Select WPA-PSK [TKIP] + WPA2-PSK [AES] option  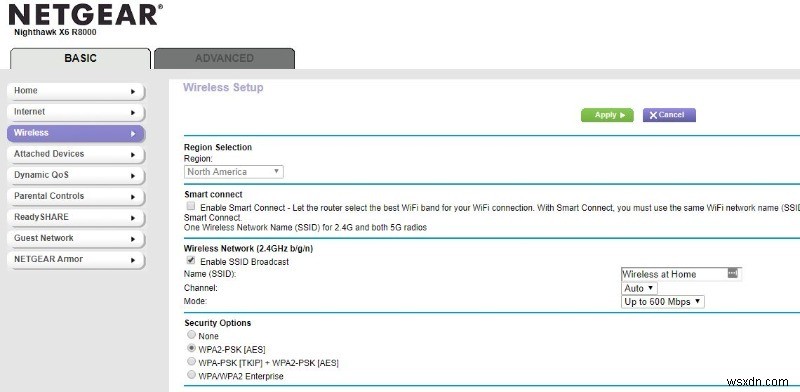tap(191, 361)
